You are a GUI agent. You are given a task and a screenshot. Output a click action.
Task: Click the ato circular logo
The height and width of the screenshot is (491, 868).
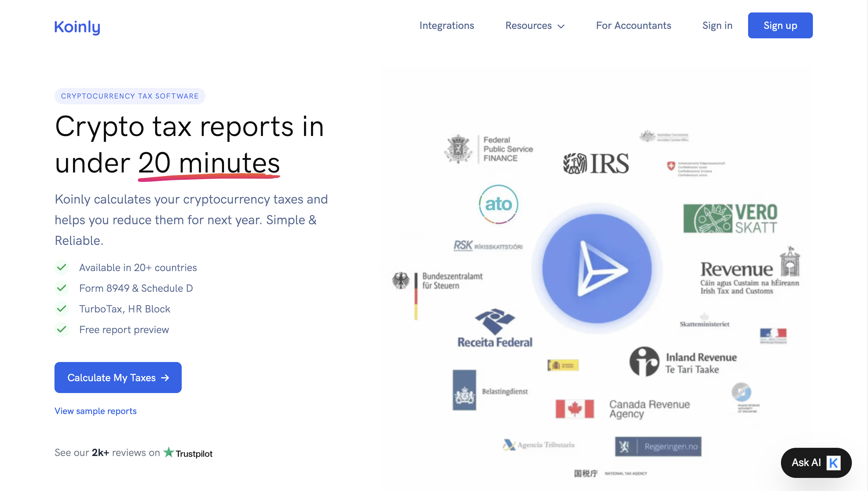498,204
